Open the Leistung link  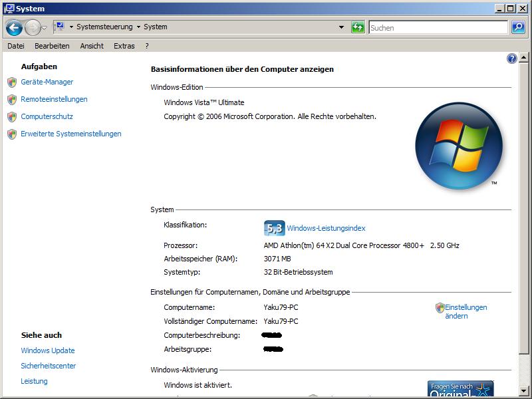34,381
